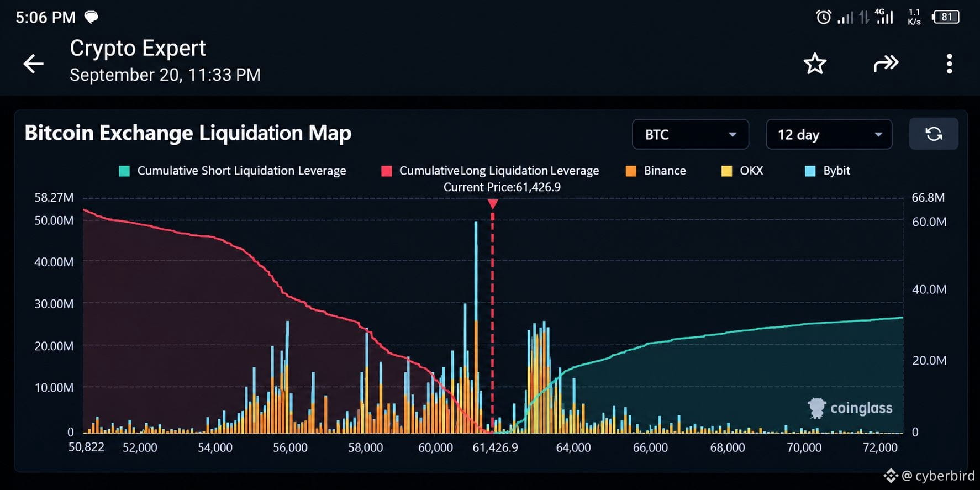Image resolution: width=980 pixels, height=490 pixels.
Task: Click the red current price marker triangle
Action: coord(493,204)
